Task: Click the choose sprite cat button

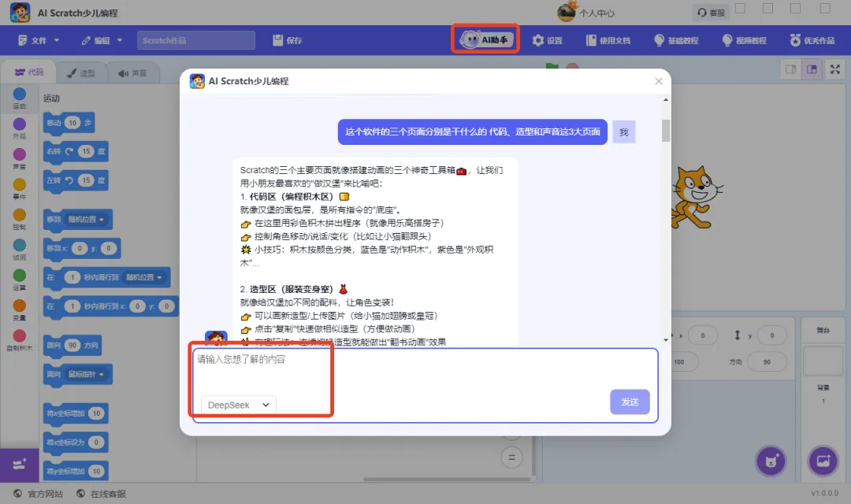Action: [x=771, y=461]
